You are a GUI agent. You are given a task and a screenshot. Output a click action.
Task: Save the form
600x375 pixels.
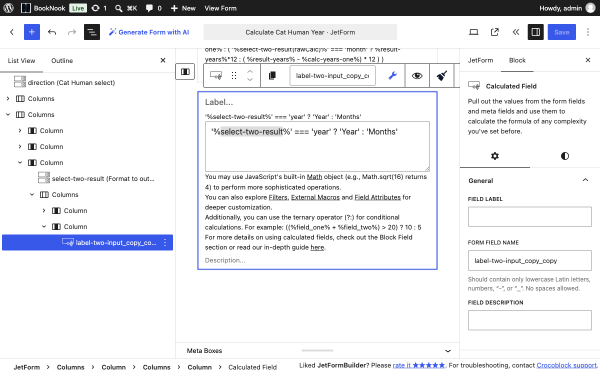561,32
